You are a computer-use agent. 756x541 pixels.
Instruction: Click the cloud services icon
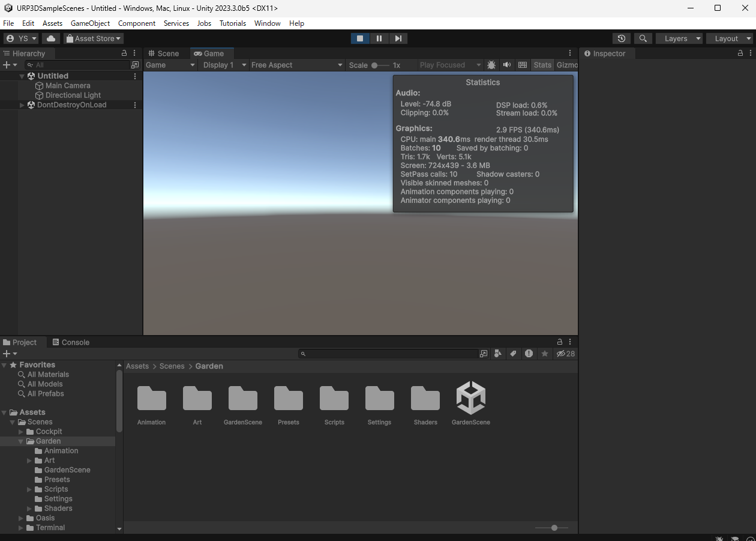(51, 38)
